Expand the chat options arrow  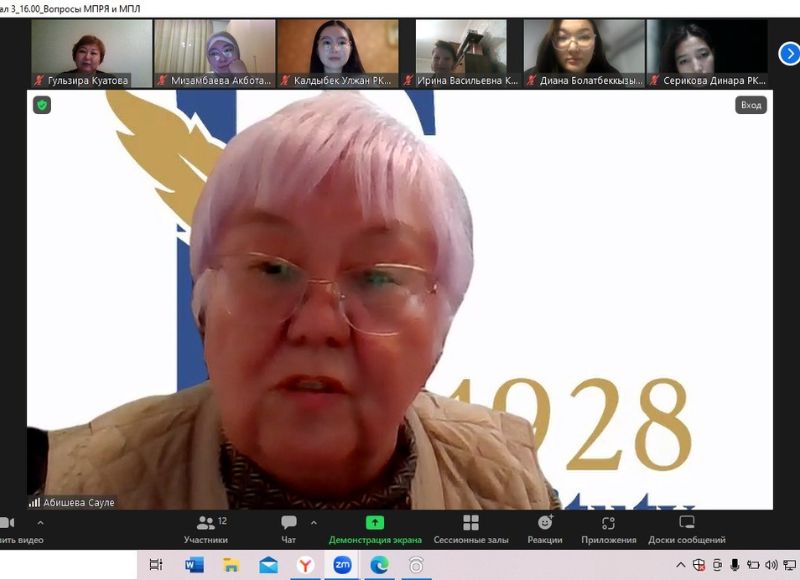click(314, 522)
